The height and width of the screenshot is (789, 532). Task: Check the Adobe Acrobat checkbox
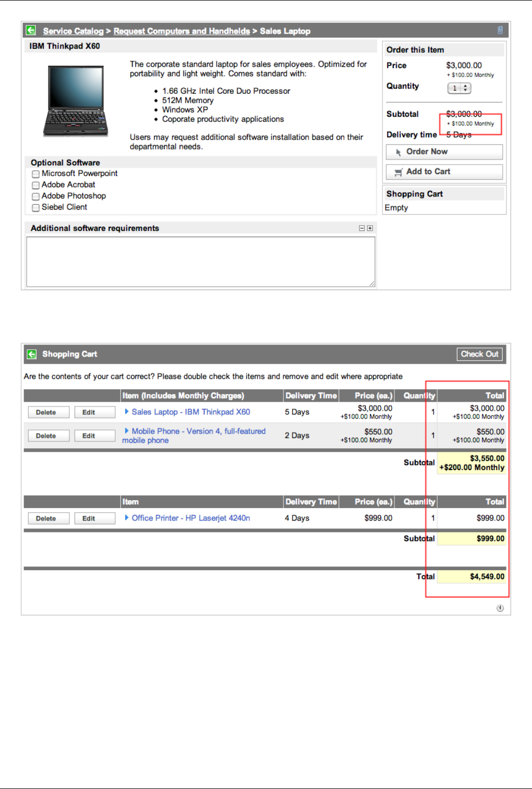pyautogui.click(x=36, y=185)
